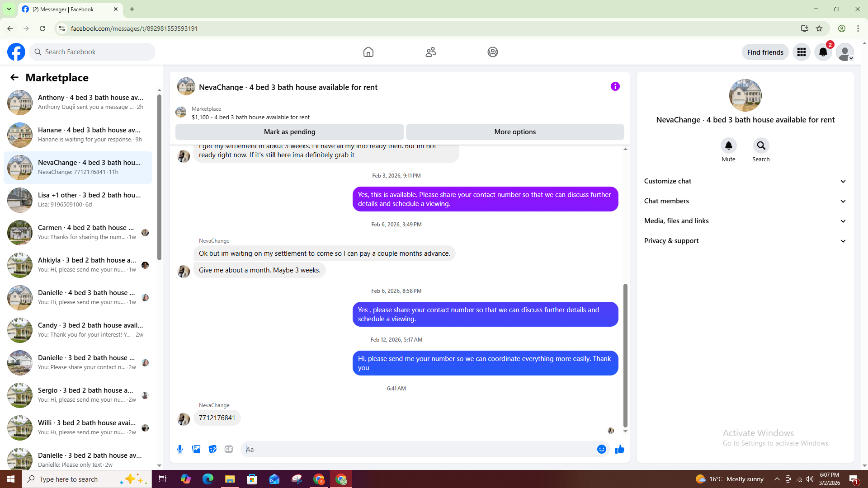Open File Explorer from taskbar
This screenshot has width=868, height=488.
pos(230,479)
